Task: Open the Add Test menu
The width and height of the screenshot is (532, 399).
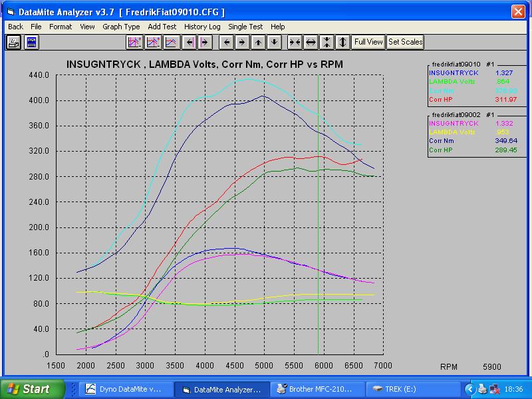Action: pos(162,27)
